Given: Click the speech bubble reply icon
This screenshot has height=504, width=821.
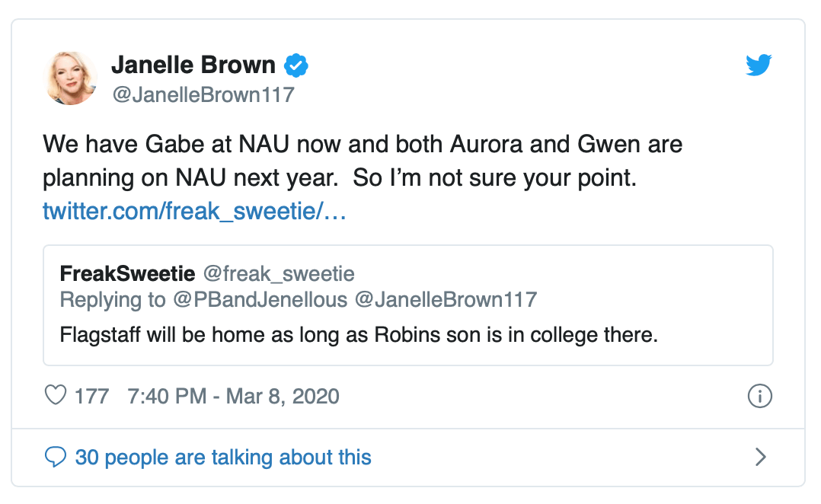Looking at the screenshot, I should click(56, 457).
